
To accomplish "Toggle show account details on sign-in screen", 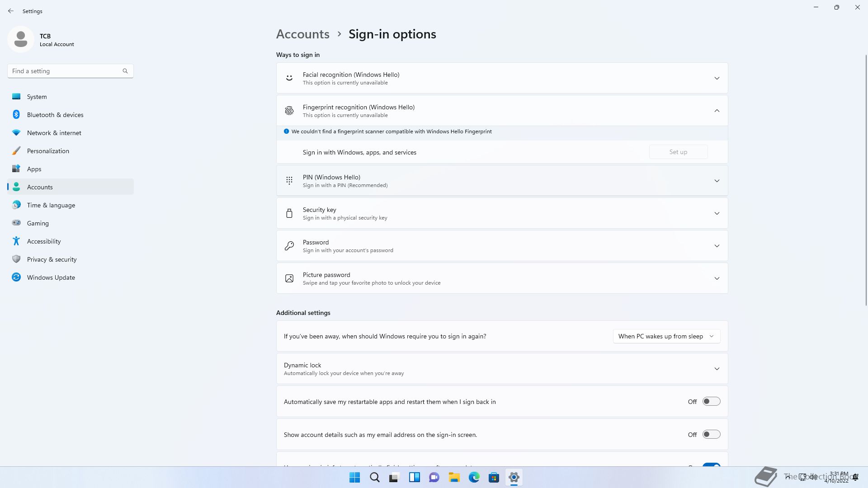I will pyautogui.click(x=711, y=434).
